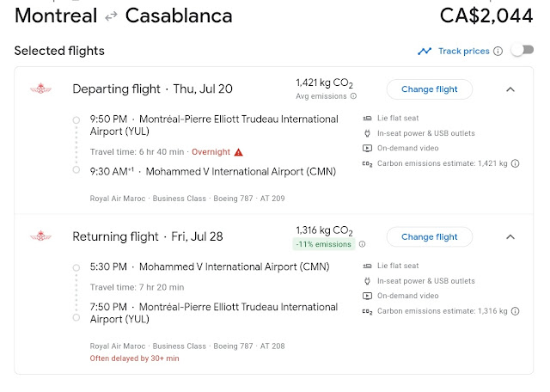Click the round-trip arrows between Montreal and Casablanca

[111, 16]
